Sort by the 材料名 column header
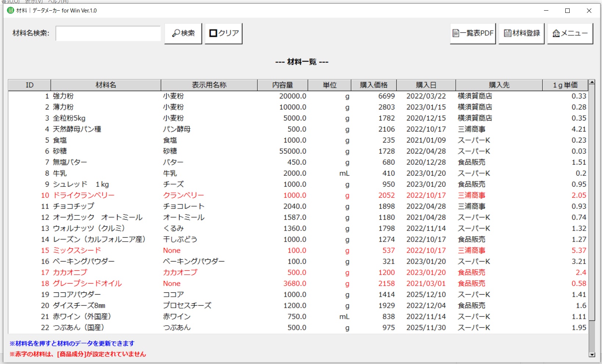 [x=106, y=85]
